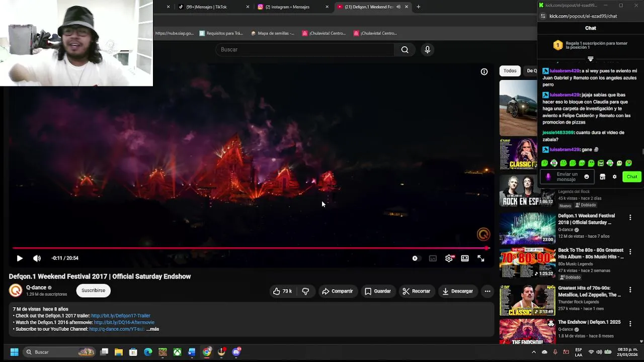Focus the Buscar YouTube search field
The width and height of the screenshot is (644, 362).
point(306,50)
